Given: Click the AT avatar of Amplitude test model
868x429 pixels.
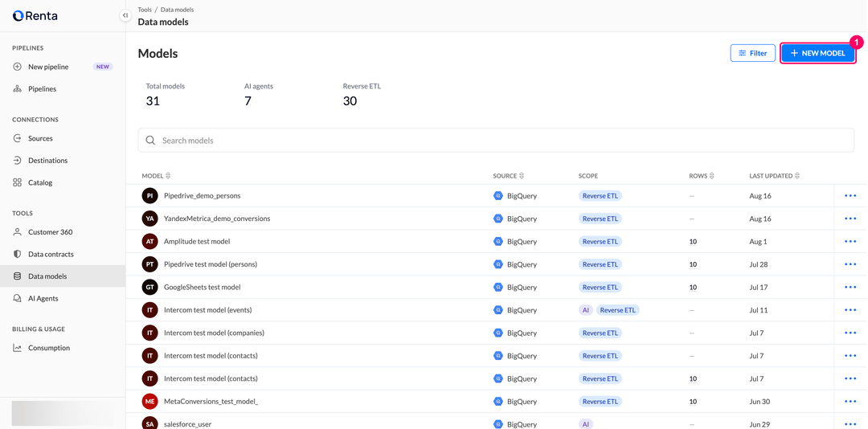Looking at the screenshot, I should (150, 241).
